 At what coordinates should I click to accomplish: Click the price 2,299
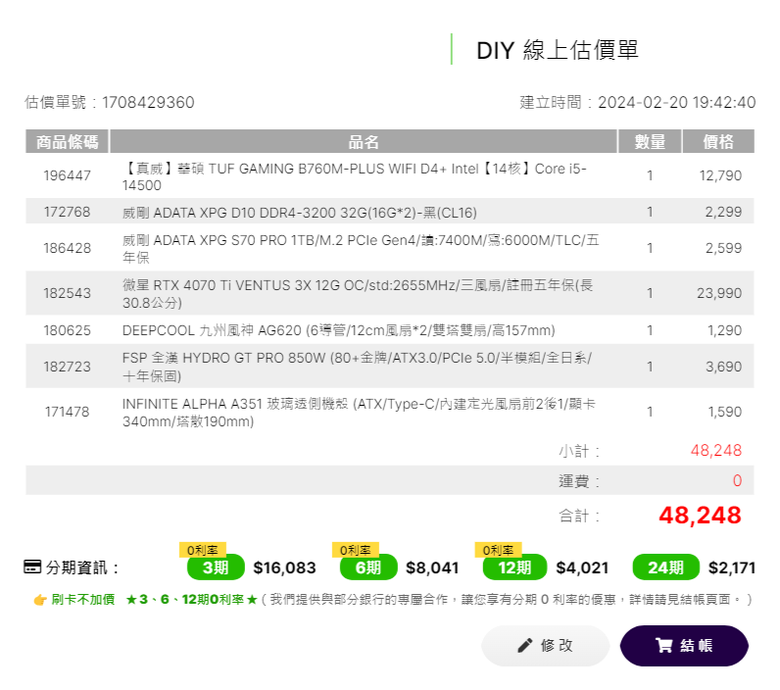(x=723, y=212)
